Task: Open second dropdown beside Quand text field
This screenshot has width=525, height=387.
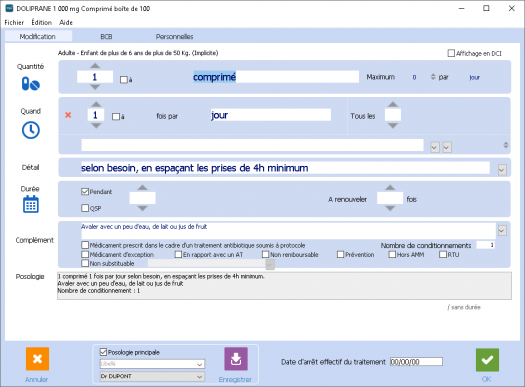Action: point(447,147)
